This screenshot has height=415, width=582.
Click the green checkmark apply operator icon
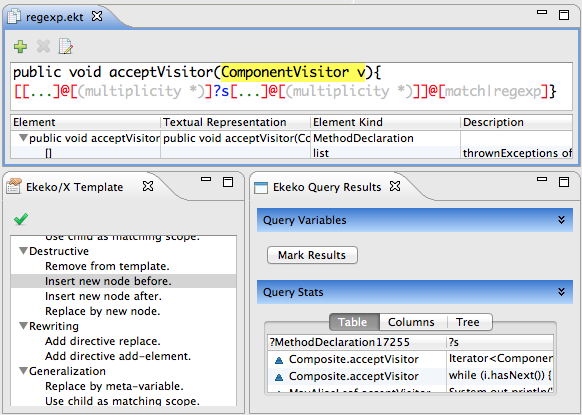click(21, 219)
